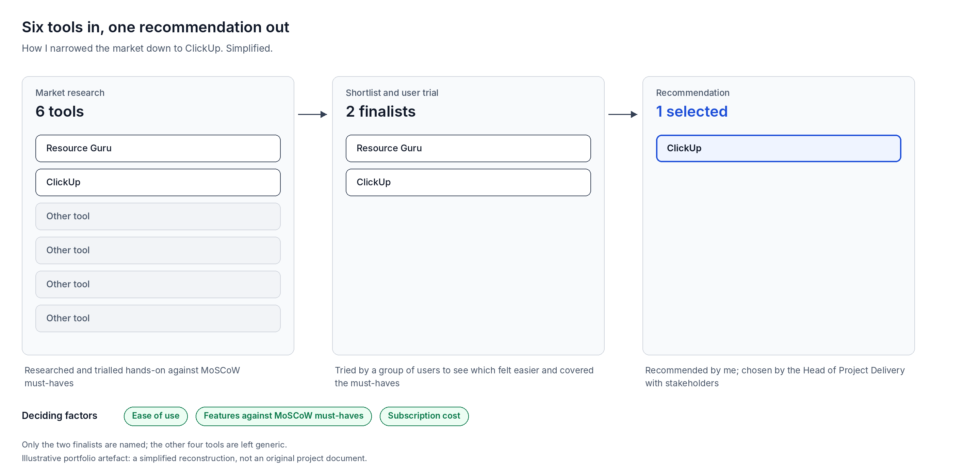Viewport: 980px width, 472px height.
Task: Click the "Recommendation" column label
Action: point(692,93)
